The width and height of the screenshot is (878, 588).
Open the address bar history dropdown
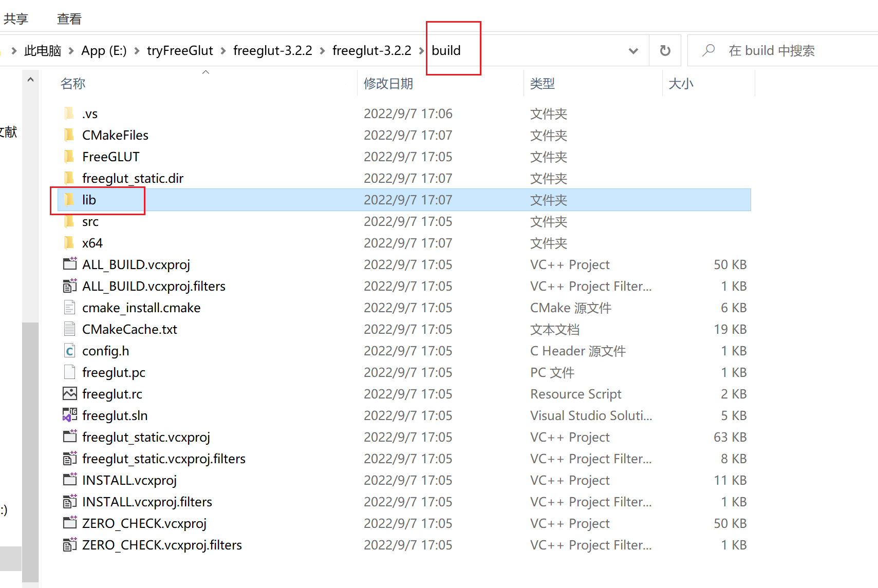click(x=633, y=50)
